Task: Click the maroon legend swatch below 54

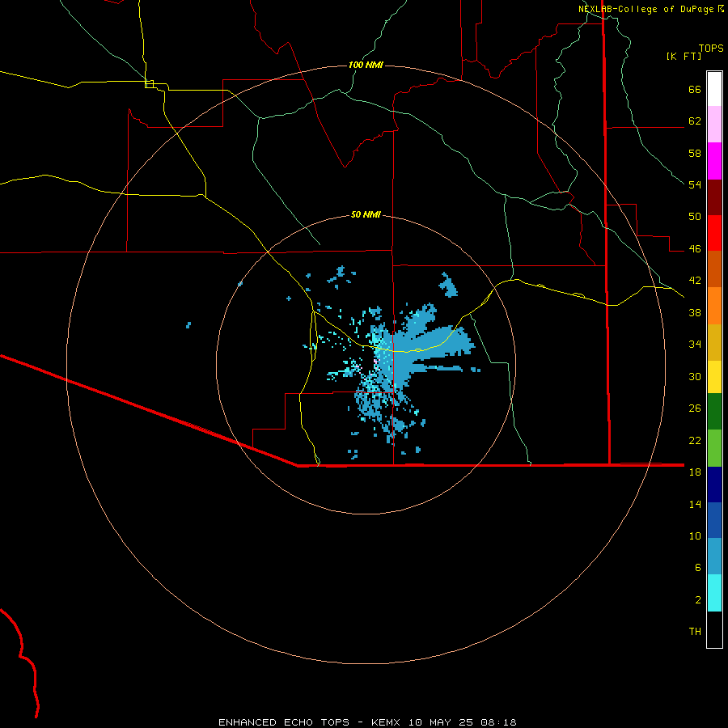Action: [714, 197]
